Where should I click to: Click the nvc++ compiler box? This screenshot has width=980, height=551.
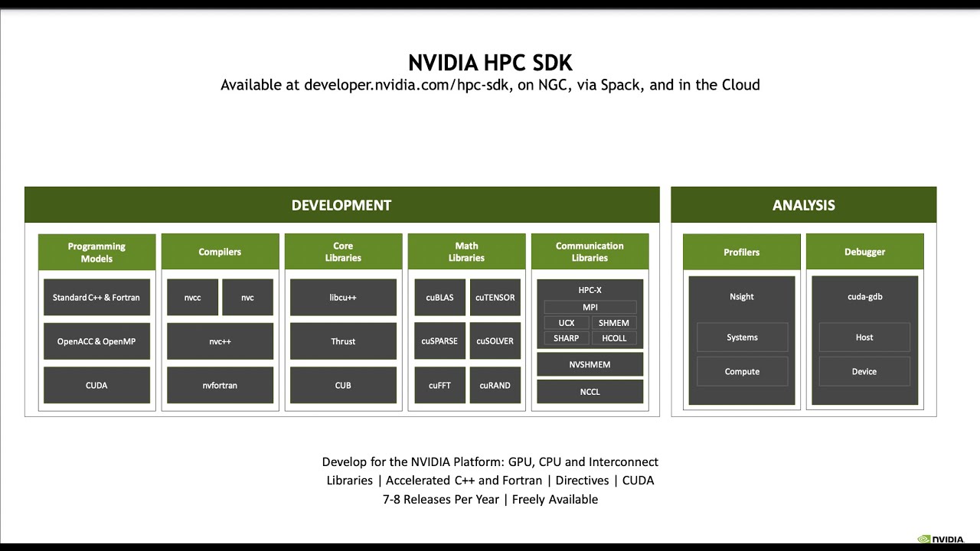point(220,341)
